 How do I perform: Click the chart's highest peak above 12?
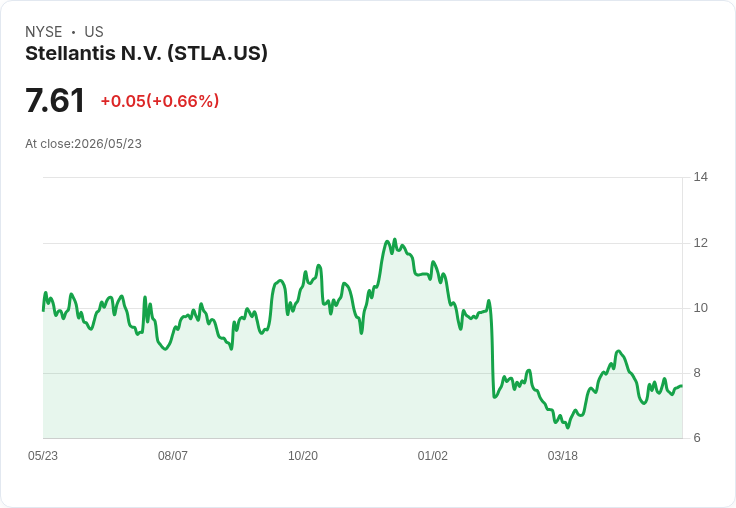point(395,239)
